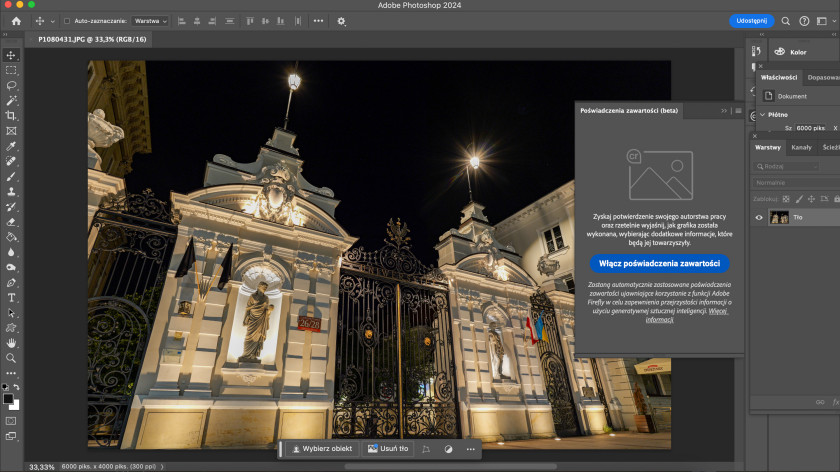
Task: Select the Magic Wand tool
Action: click(11, 100)
